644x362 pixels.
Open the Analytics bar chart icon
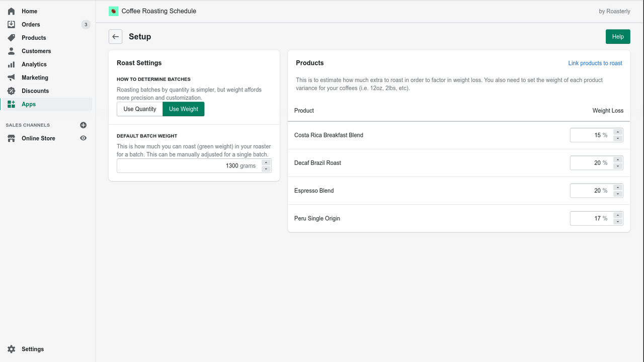[11, 64]
